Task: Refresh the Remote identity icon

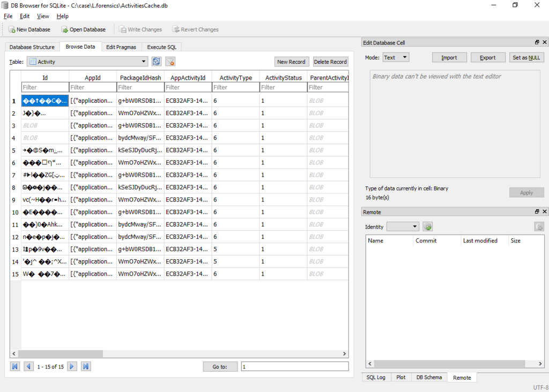Action: coord(427,227)
